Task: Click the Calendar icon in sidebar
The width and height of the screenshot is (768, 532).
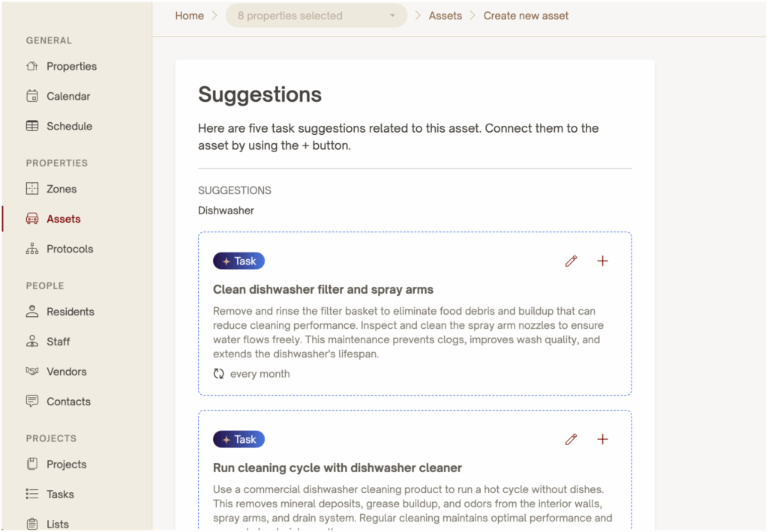Action: click(32, 96)
